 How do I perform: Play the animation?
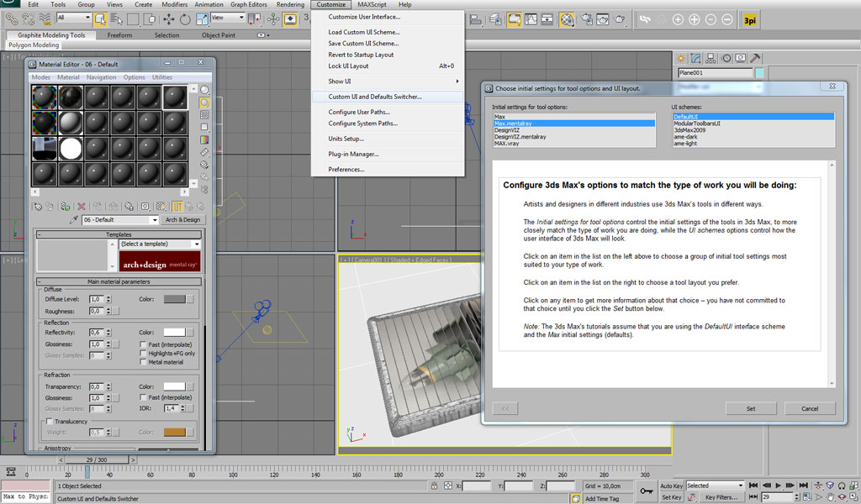[778, 486]
